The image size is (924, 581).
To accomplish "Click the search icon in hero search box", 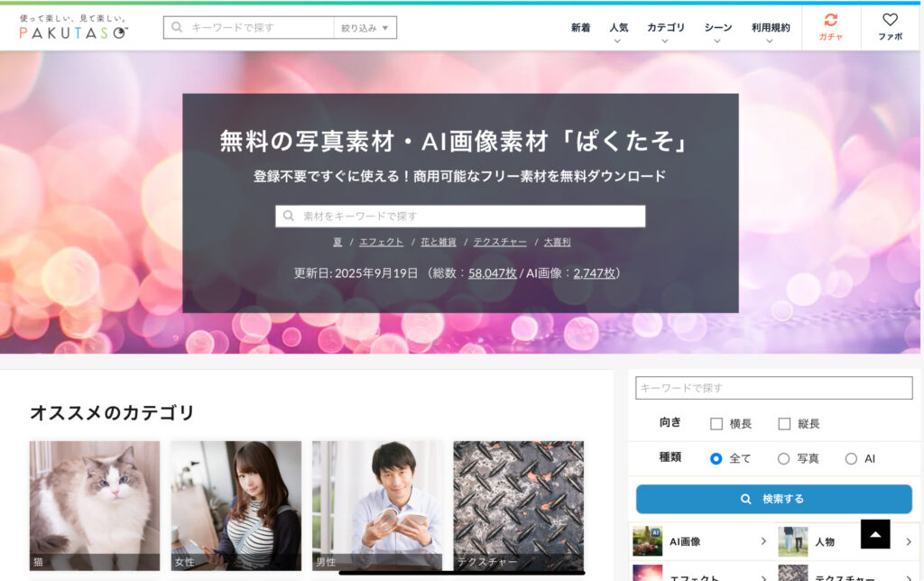I will coord(289,217).
